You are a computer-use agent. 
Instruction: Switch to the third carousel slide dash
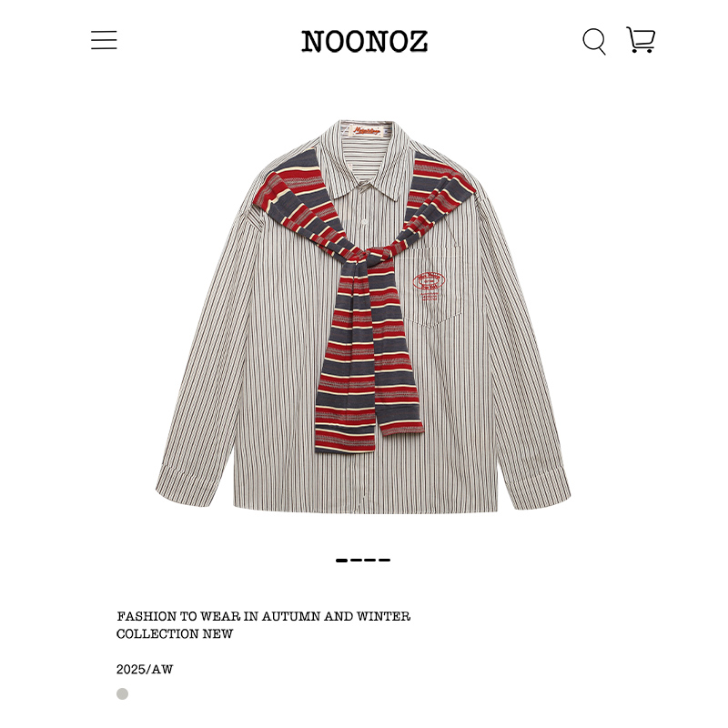(x=370, y=561)
